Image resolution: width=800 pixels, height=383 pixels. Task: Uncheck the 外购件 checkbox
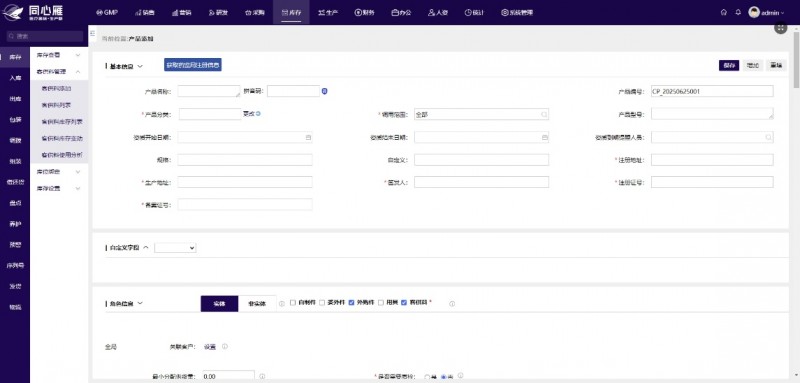tap(352, 302)
